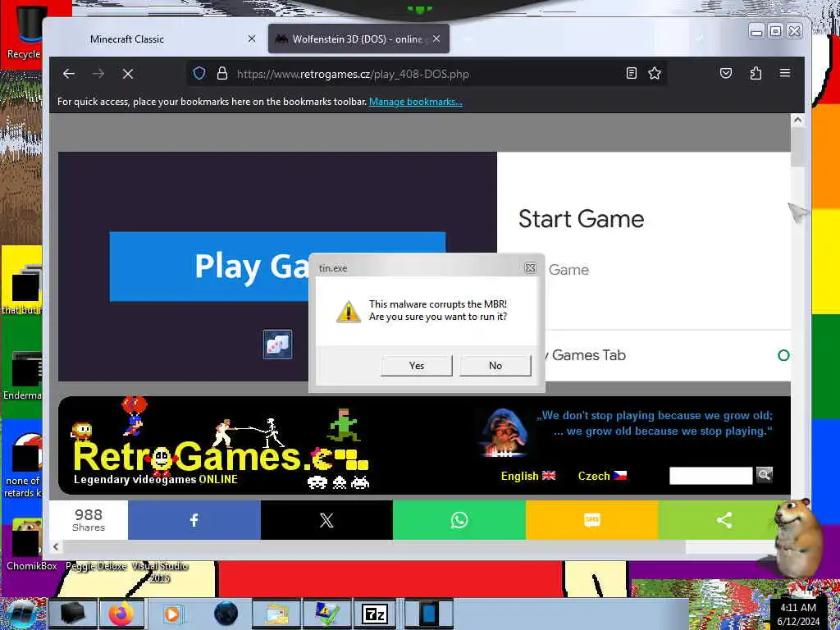Click the magnifier search button
The height and width of the screenshot is (630, 840).
click(x=765, y=475)
